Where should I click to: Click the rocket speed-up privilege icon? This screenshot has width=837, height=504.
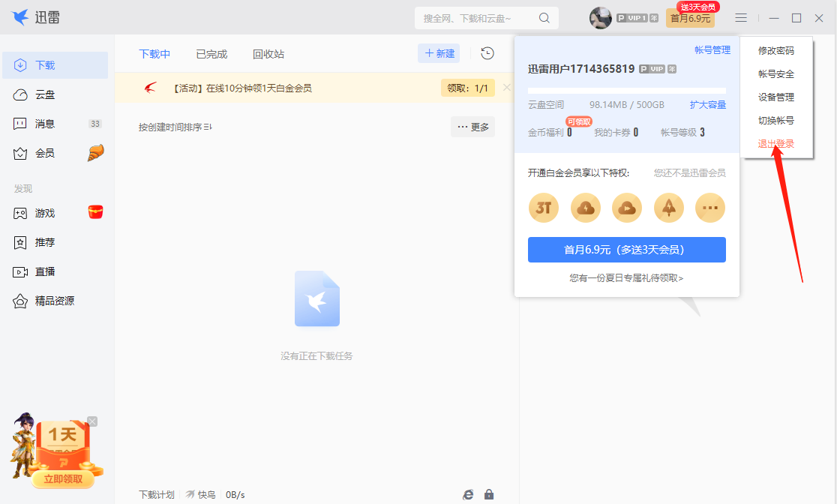coord(668,207)
